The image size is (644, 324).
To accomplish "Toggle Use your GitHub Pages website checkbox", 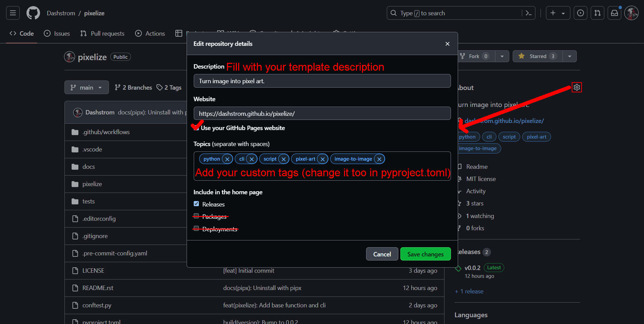I will click(196, 128).
